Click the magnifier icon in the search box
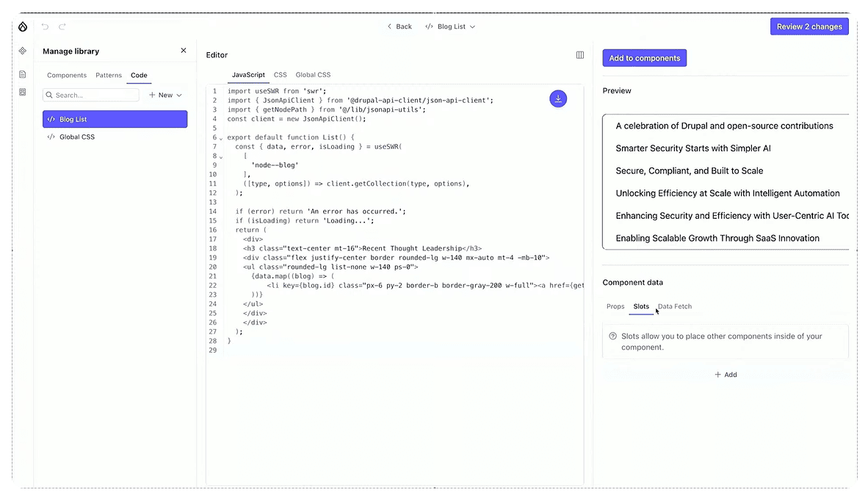The height and width of the screenshot is (498, 868). (50, 95)
